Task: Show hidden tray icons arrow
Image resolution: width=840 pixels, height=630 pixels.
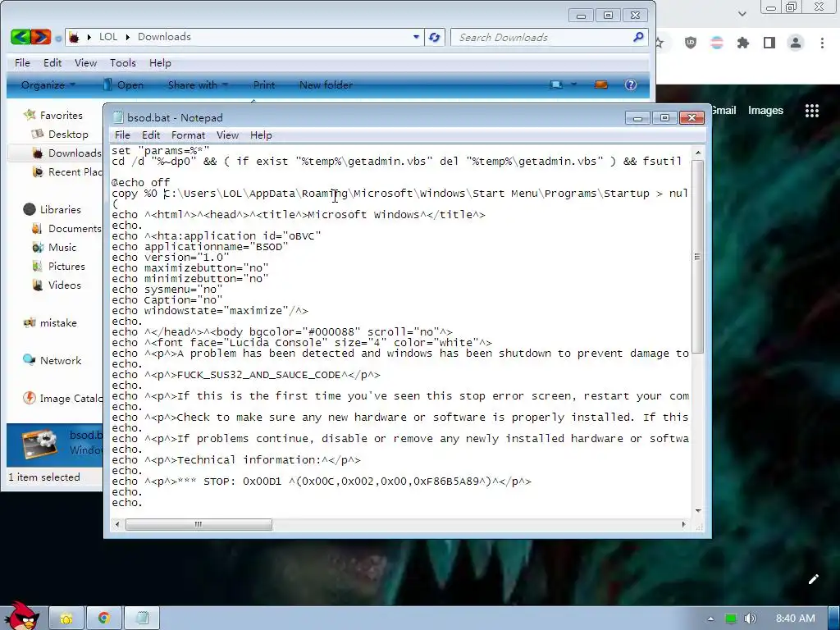Action: [x=710, y=619]
